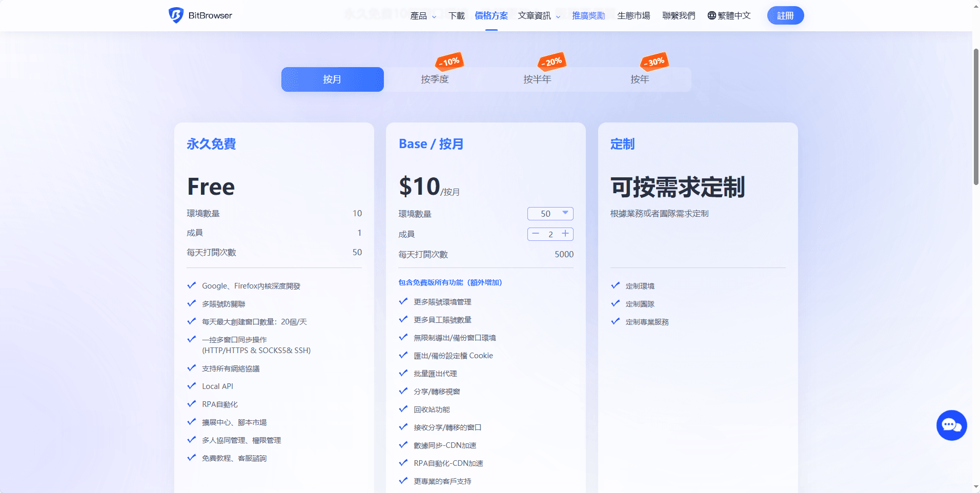Expand the 產品 dropdown menu
The width and height of the screenshot is (980, 493).
tap(422, 15)
